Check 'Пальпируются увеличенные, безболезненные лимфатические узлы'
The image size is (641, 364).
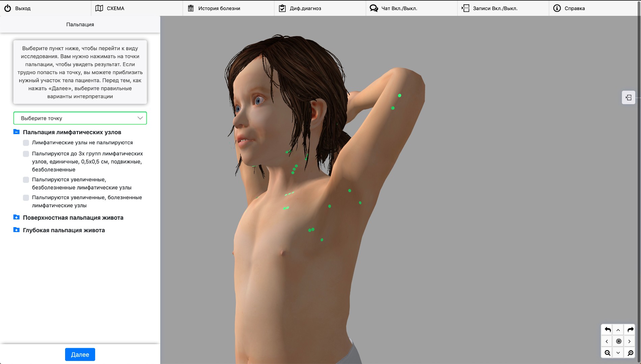pos(26,180)
